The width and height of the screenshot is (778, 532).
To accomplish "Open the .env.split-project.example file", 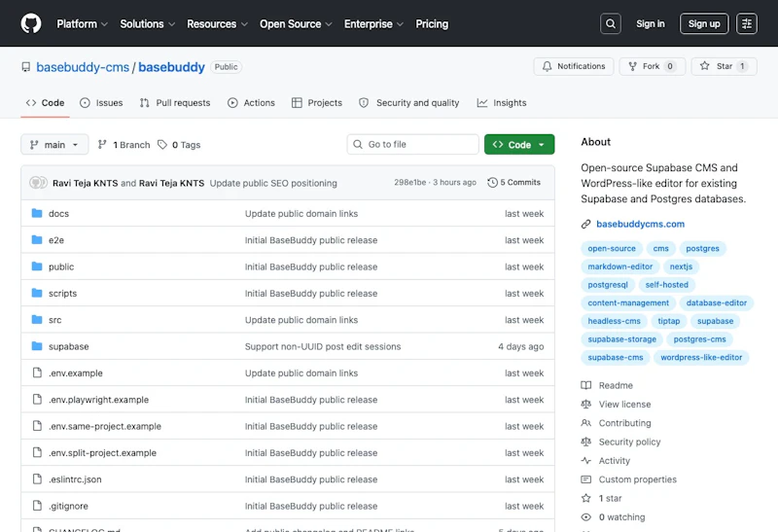I will point(102,452).
